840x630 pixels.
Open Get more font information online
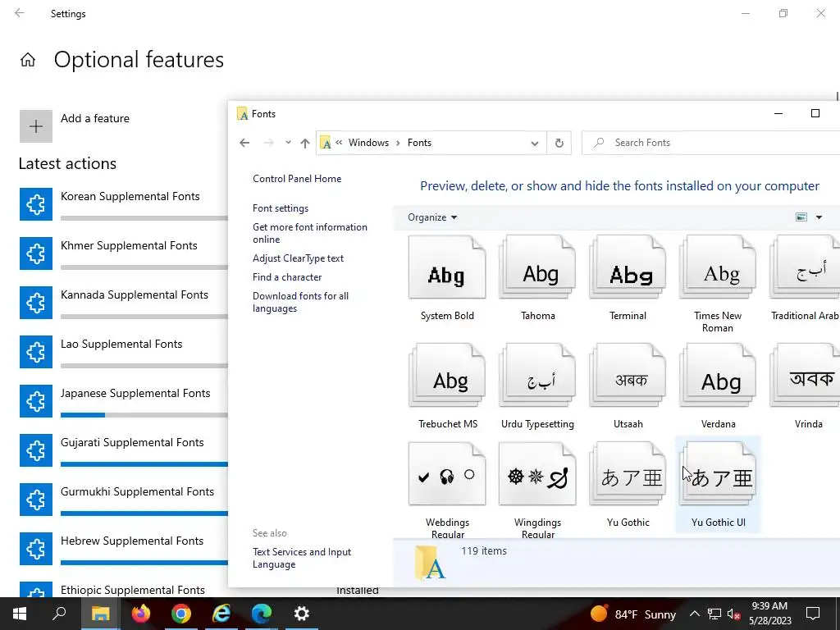coord(309,233)
